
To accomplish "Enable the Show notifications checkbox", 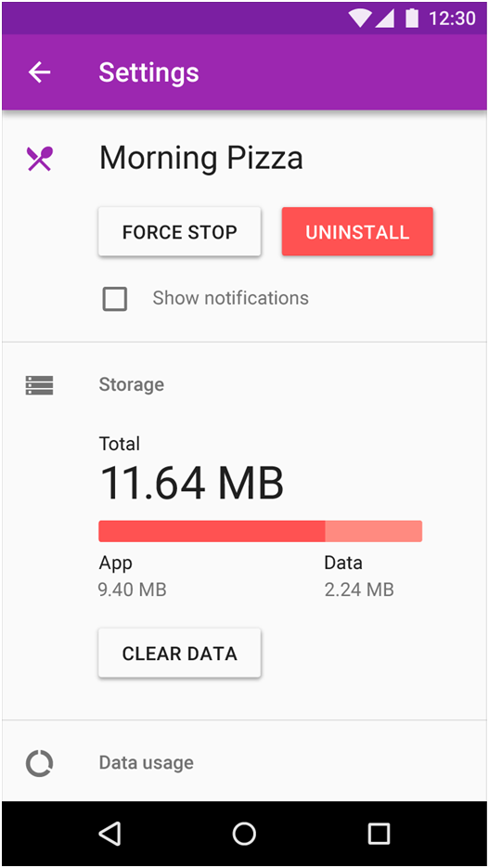I will (x=115, y=298).
